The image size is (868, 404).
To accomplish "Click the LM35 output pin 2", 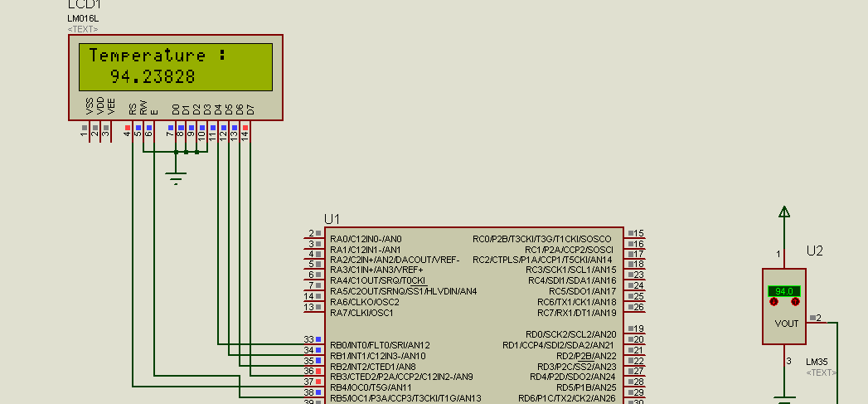I will pos(817,318).
